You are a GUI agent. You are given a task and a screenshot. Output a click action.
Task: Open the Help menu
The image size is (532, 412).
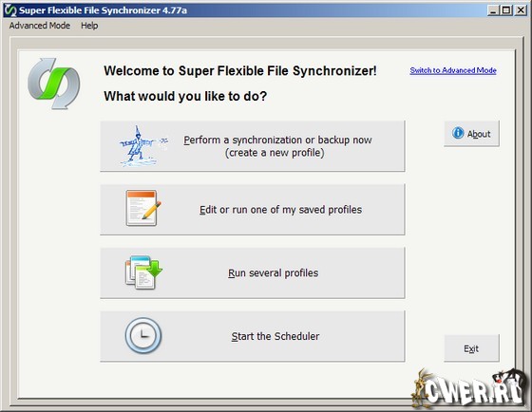pyautogui.click(x=89, y=26)
